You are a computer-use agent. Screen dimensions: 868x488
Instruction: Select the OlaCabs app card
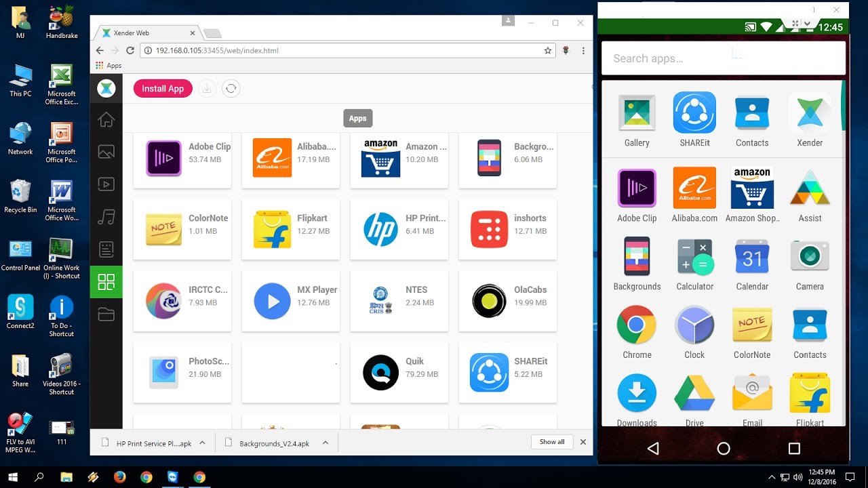coord(508,301)
